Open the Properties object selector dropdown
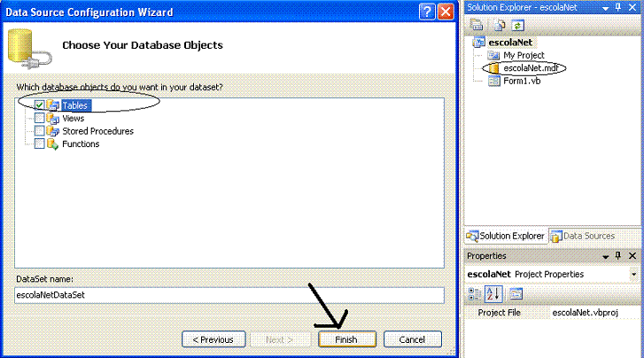Image resolution: width=644 pixels, height=358 pixels. coord(634,274)
